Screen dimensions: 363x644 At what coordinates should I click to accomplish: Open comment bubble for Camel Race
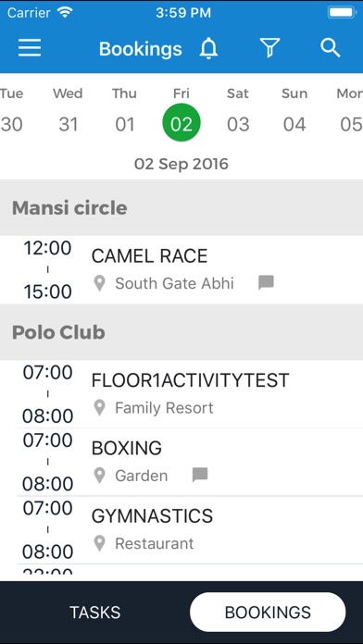[x=266, y=282]
